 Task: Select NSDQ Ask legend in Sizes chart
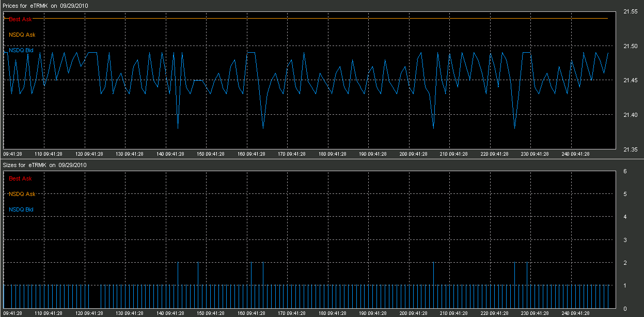[x=22, y=194]
